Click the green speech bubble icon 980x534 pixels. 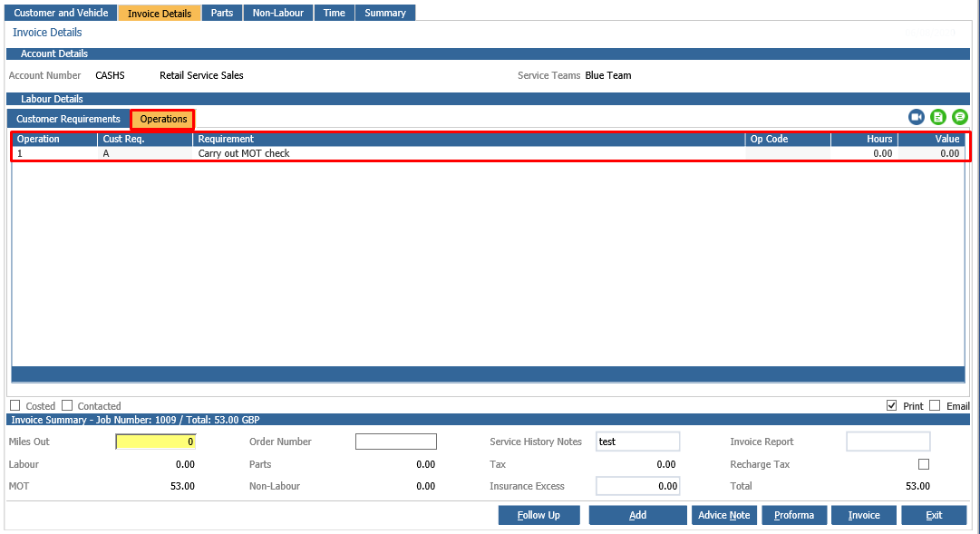click(959, 117)
